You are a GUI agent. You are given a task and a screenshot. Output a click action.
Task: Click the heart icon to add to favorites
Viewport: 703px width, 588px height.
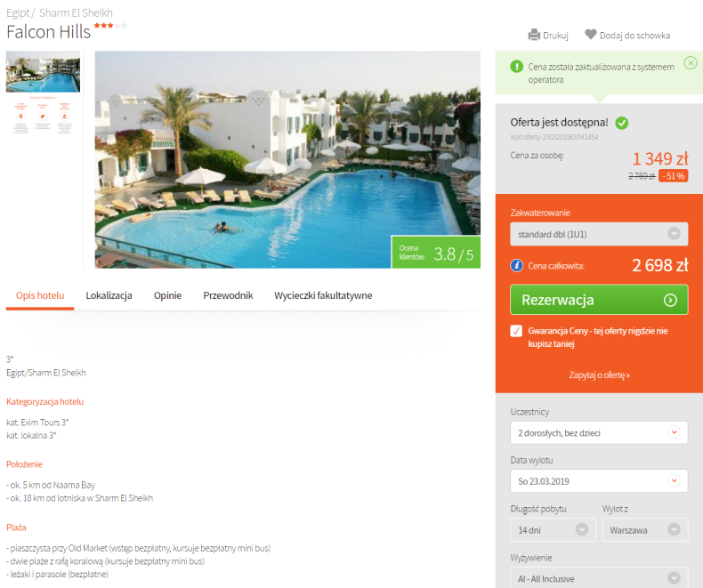pyautogui.click(x=591, y=35)
